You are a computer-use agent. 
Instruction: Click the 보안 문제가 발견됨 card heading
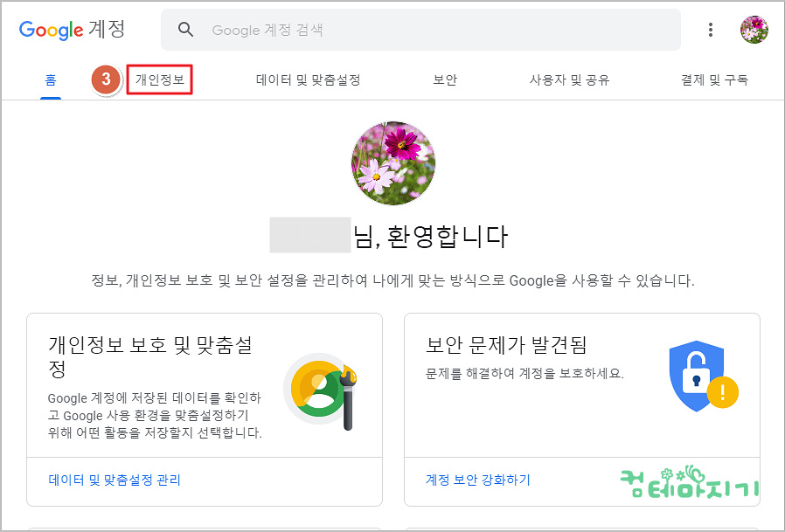(506, 345)
